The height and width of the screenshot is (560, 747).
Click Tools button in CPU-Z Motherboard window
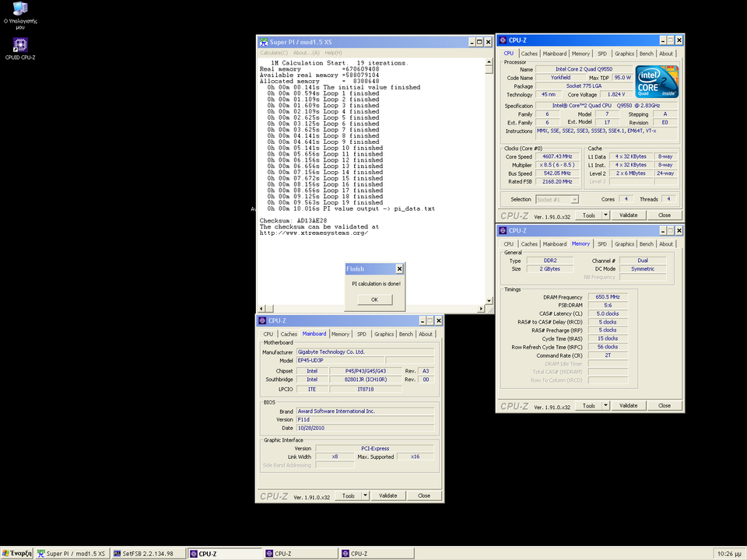point(349,495)
